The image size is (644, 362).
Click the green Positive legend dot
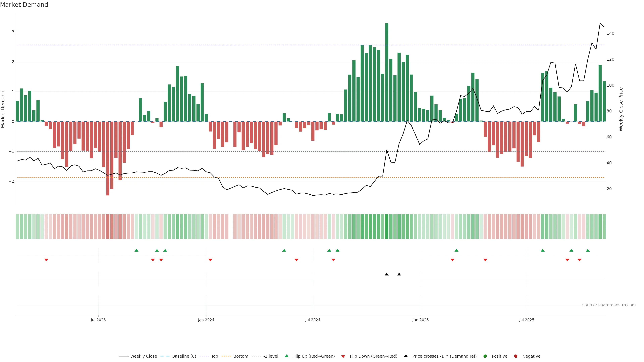[x=485, y=356]
